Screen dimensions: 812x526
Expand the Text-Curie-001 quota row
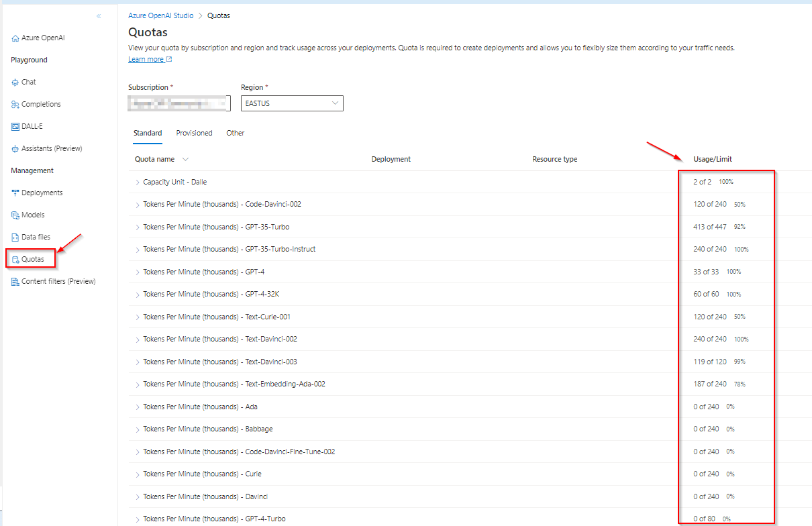pos(138,317)
